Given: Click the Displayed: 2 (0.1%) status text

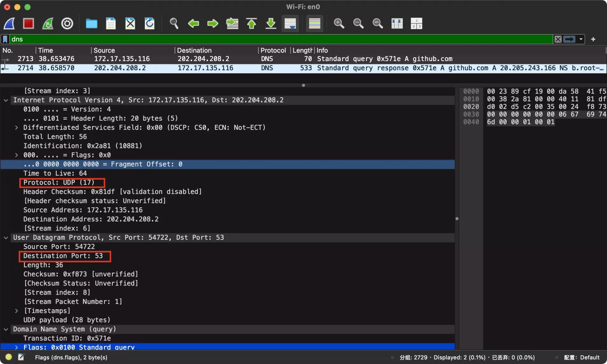Looking at the screenshot, I should click(x=459, y=357).
